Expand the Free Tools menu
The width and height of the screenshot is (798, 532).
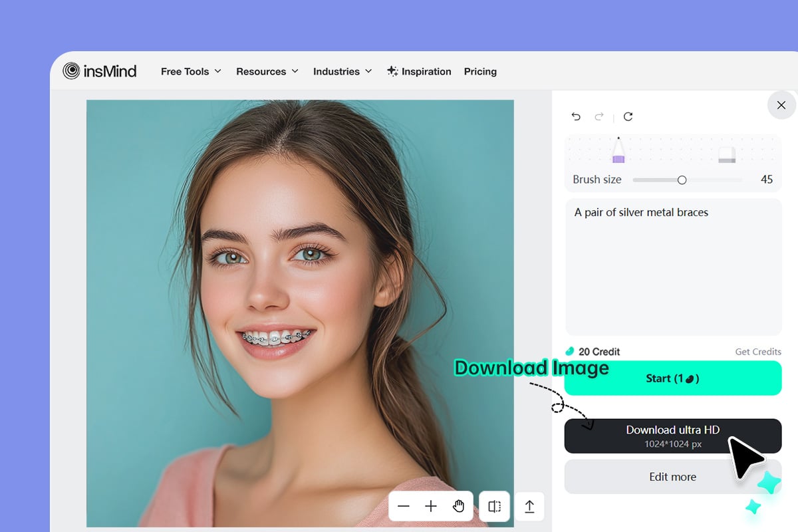(191, 71)
